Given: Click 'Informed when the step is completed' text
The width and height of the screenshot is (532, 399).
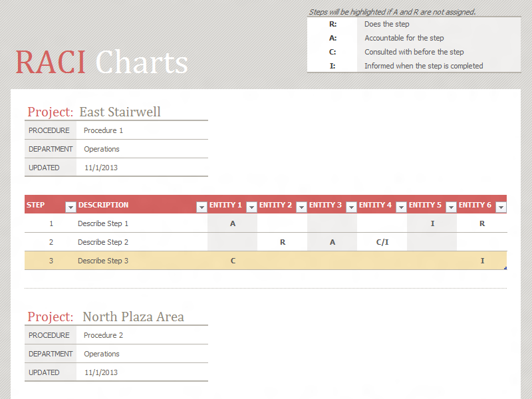Looking at the screenshot, I should tap(424, 66).
